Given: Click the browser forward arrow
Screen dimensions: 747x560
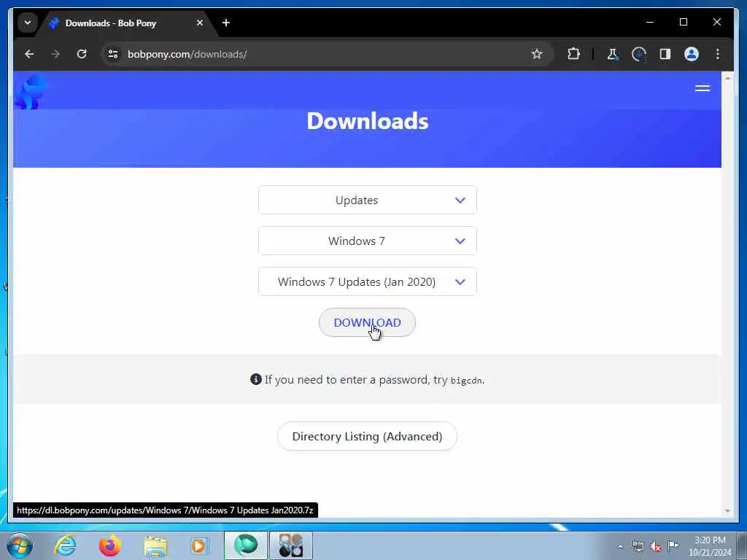Looking at the screenshot, I should point(55,54).
